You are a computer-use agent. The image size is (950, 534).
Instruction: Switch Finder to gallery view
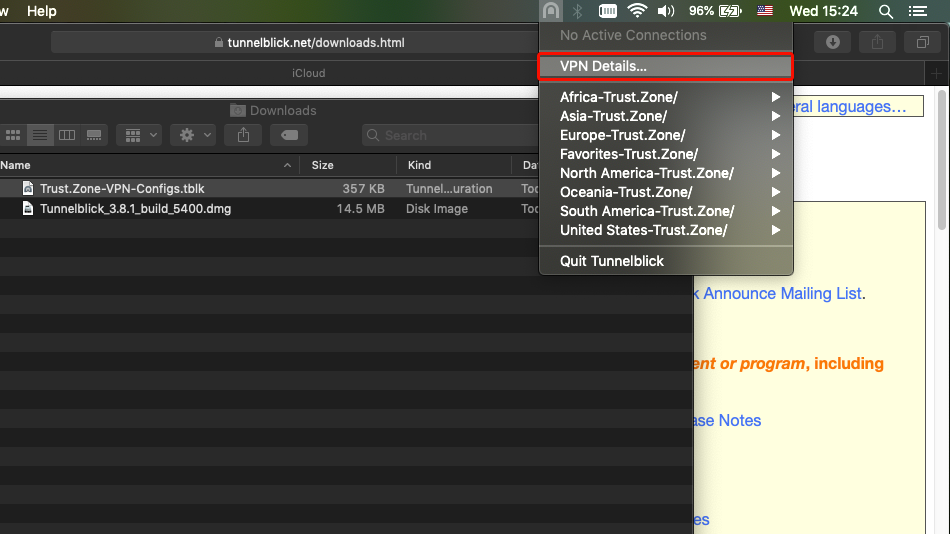(94, 135)
